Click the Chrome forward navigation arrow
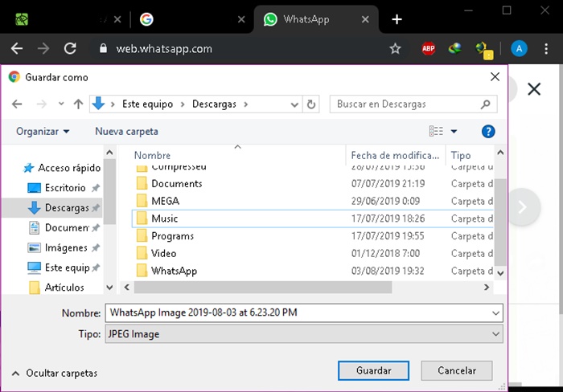The height and width of the screenshot is (392, 563). tap(43, 48)
